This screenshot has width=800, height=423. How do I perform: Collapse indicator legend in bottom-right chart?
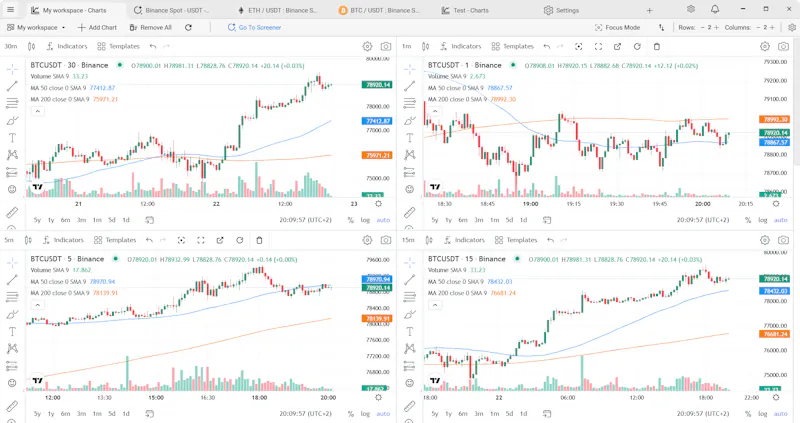435,305
